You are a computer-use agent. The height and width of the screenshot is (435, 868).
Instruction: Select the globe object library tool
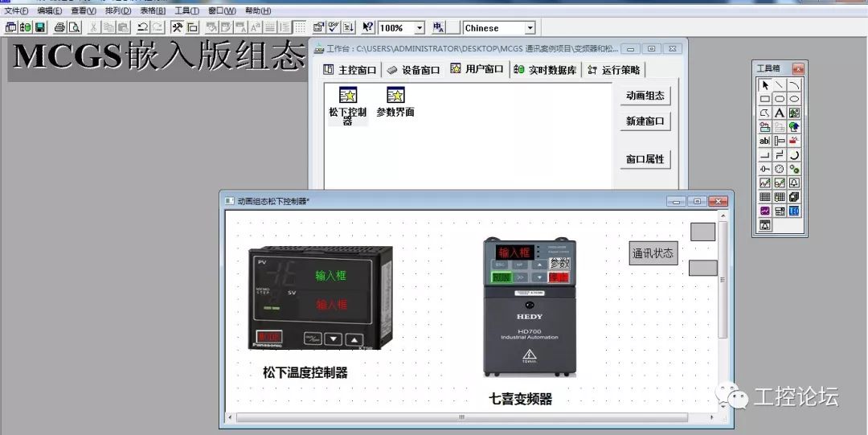794,127
